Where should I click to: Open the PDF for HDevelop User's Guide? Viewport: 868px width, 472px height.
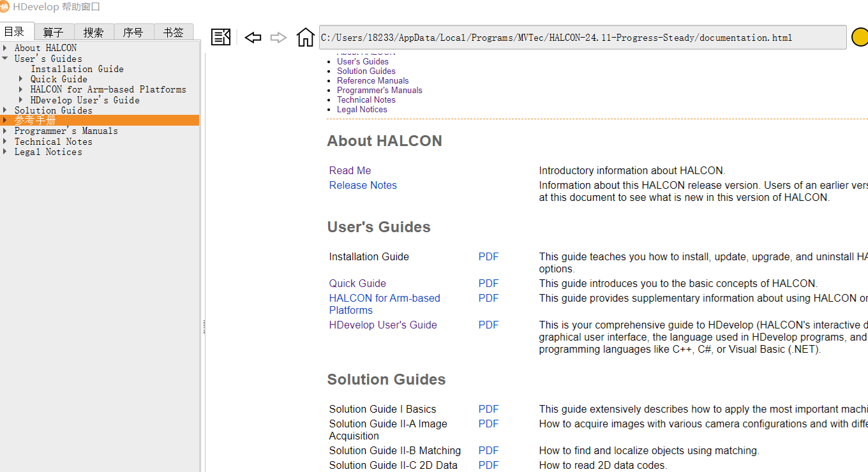coord(489,325)
